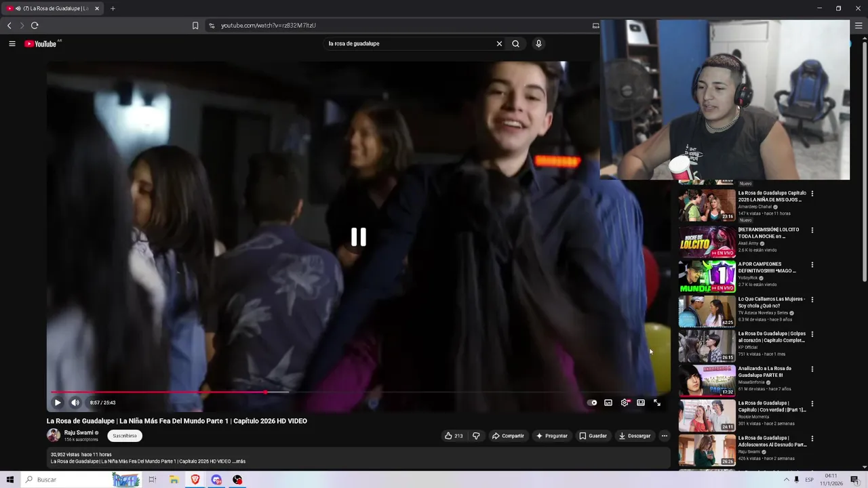The width and height of the screenshot is (868, 488).
Task: Open the Brave browser taskbar icon
Action: (195, 480)
